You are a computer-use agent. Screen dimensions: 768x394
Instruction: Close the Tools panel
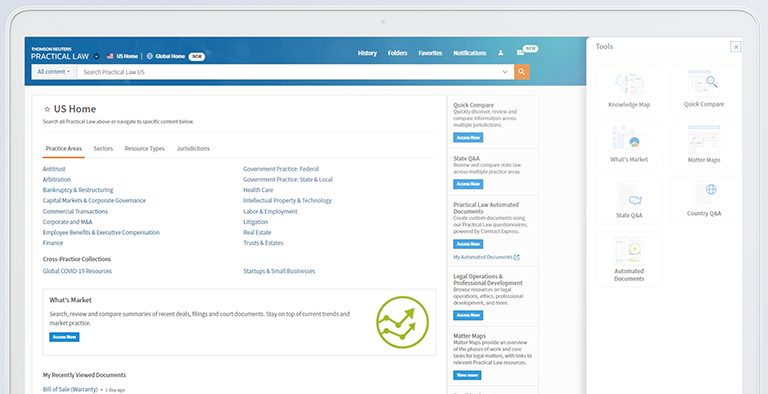tap(736, 47)
